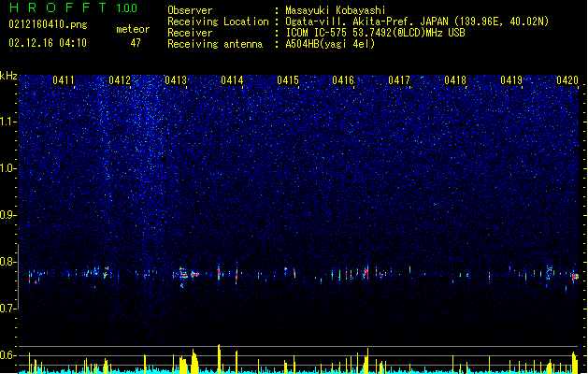Click the 0419 time marker
This screenshot has height=374, width=588.
click(511, 80)
